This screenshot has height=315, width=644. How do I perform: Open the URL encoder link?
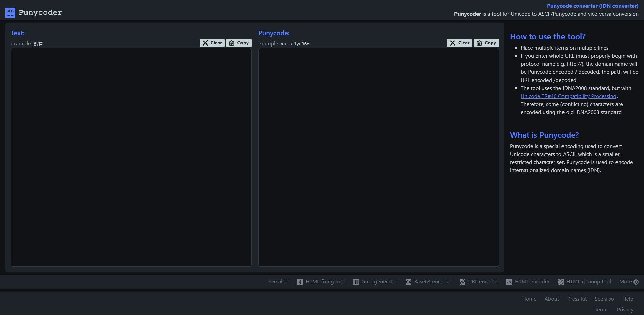(x=483, y=282)
